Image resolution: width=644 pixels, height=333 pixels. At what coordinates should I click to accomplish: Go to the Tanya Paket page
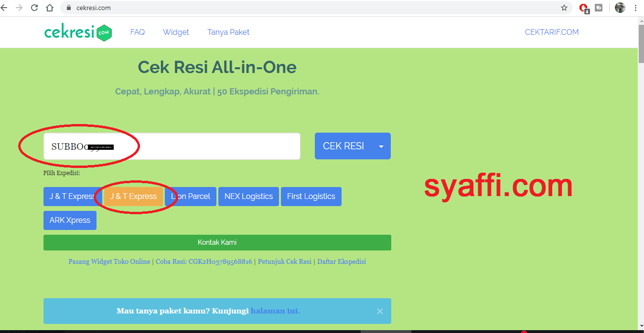pyautogui.click(x=228, y=32)
